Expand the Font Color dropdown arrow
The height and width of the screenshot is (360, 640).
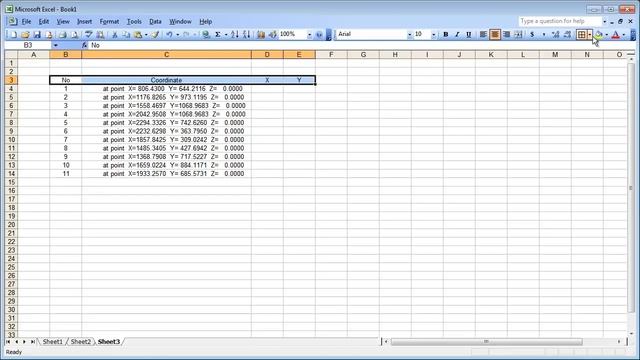click(x=624, y=35)
